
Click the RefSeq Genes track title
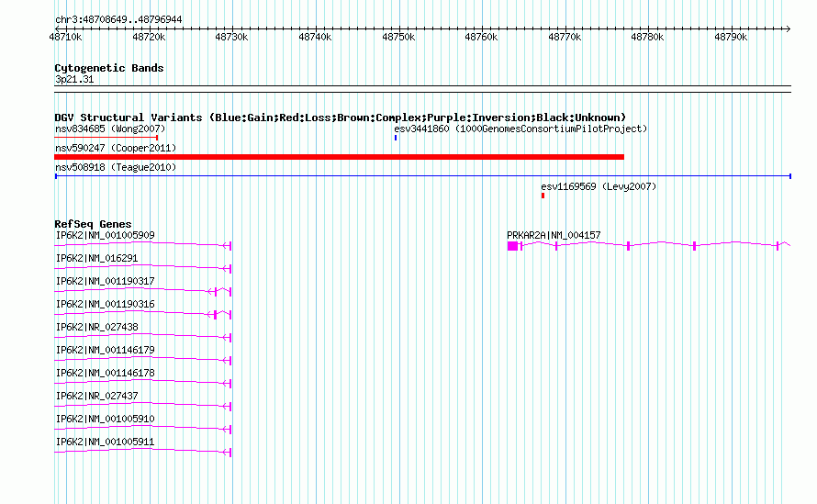pos(93,224)
